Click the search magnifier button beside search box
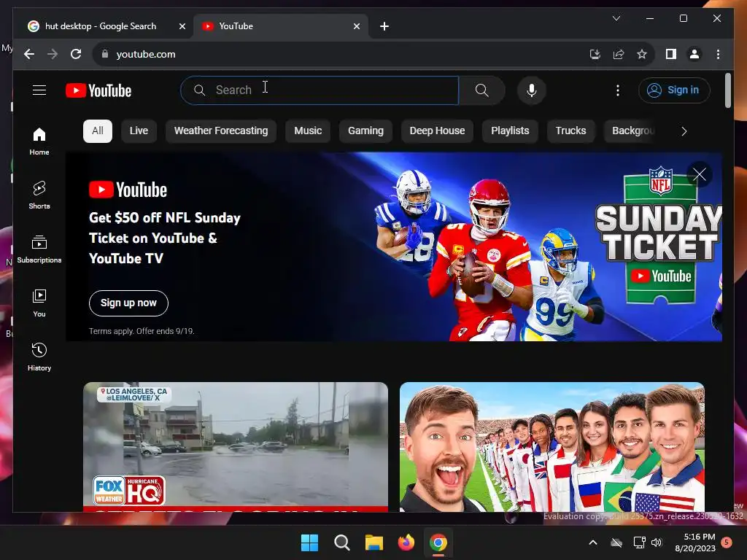Image resolution: width=747 pixels, height=560 pixels. pyautogui.click(x=481, y=90)
